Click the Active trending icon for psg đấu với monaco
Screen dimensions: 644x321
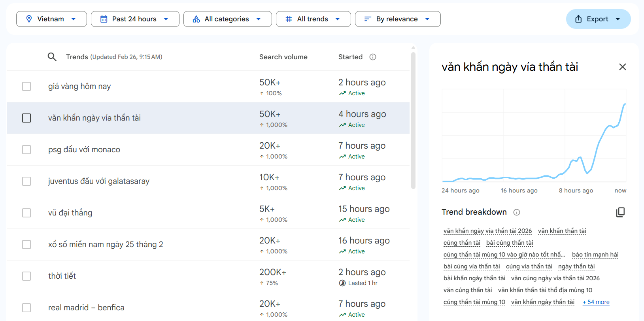[x=342, y=157]
